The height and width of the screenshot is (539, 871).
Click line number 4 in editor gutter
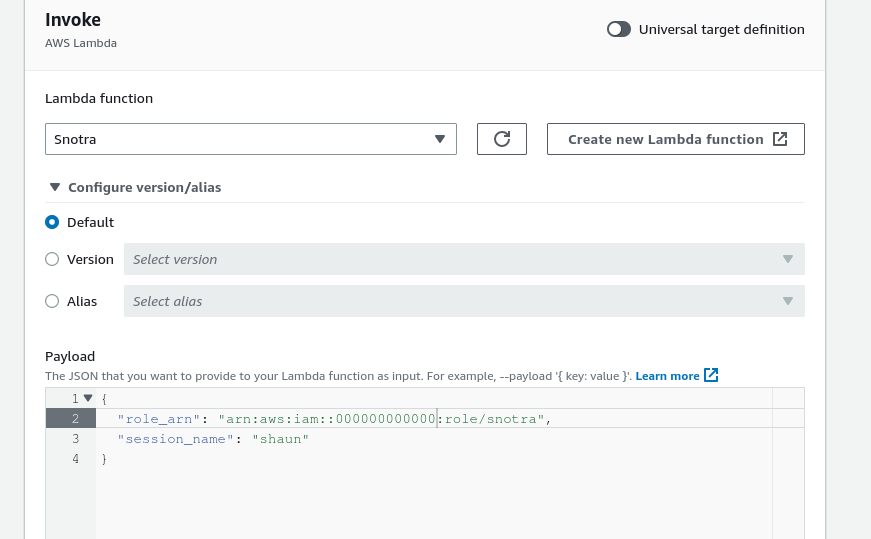(75, 459)
